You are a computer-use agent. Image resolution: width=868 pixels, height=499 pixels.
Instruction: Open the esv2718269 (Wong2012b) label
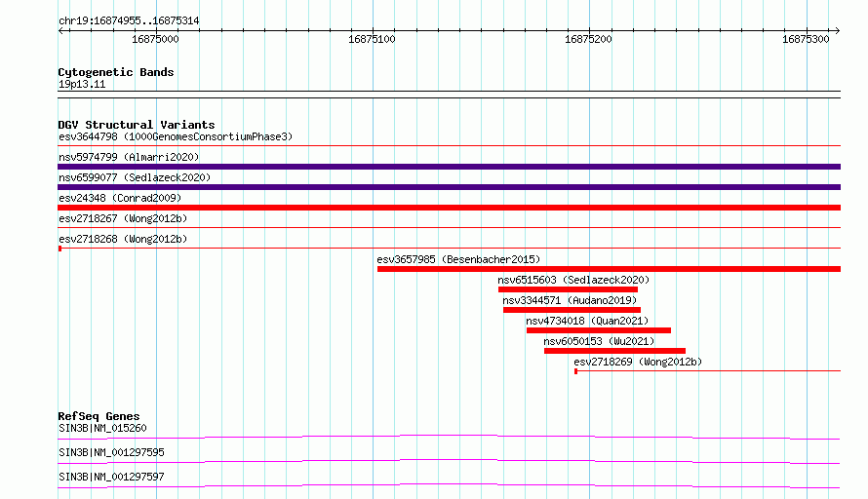[x=638, y=362]
